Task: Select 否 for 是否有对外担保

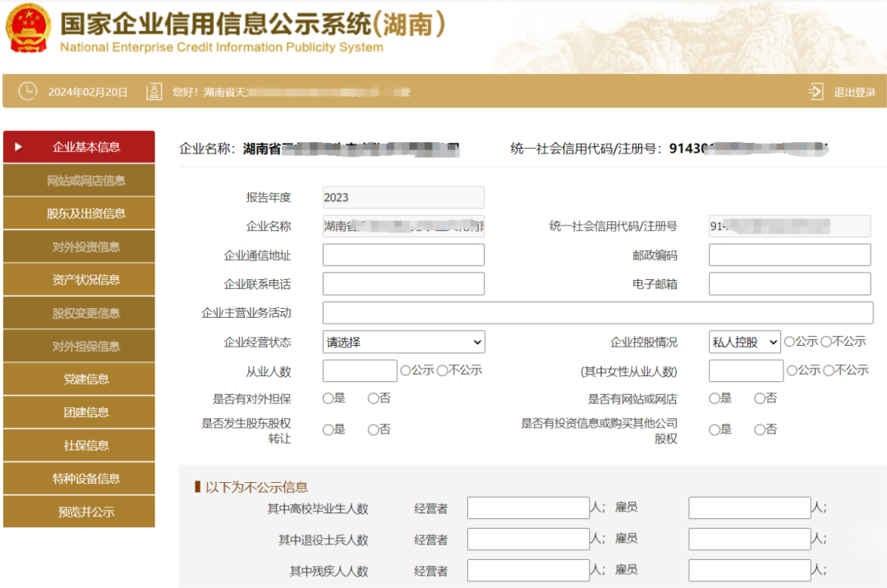Action: pyautogui.click(x=373, y=398)
